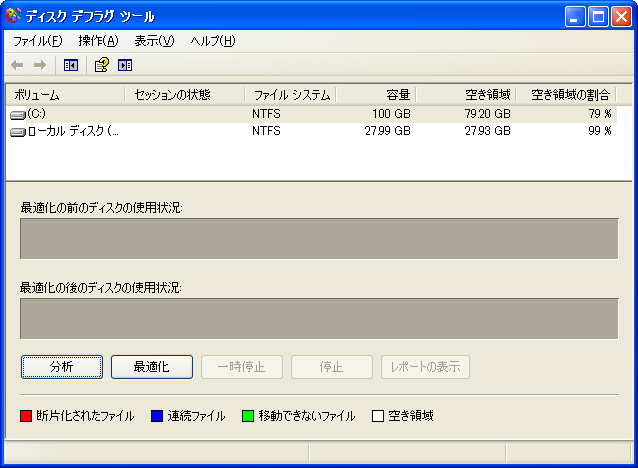Click the 一時停止 button
The width and height of the screenshot is (638, 468).
[x=242, y=367]
